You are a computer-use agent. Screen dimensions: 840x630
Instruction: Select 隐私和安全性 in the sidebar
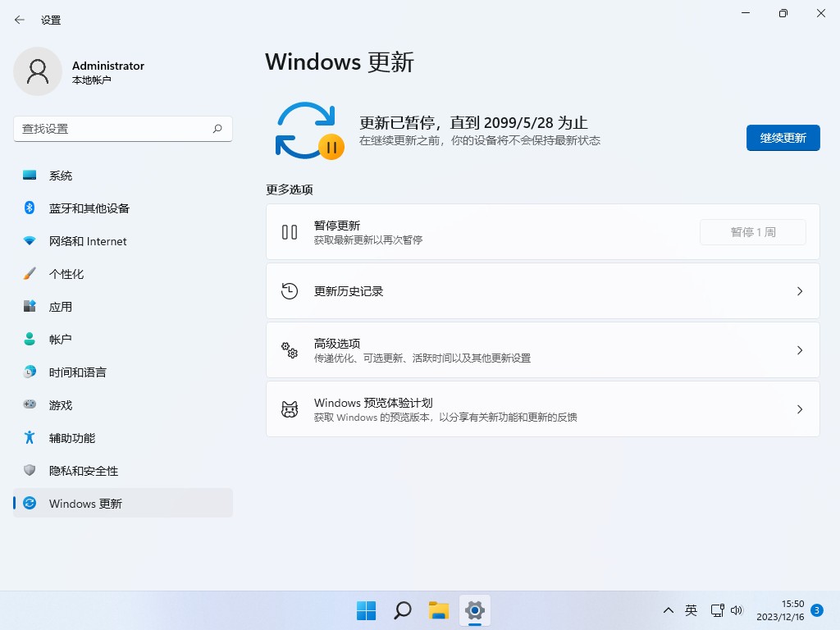click(x=123, y=470)
